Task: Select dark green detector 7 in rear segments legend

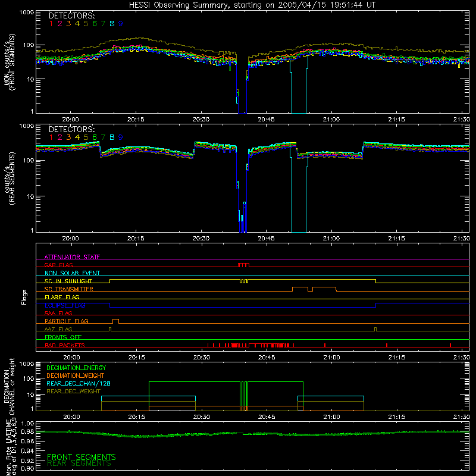Action: (x=103, y=137)
